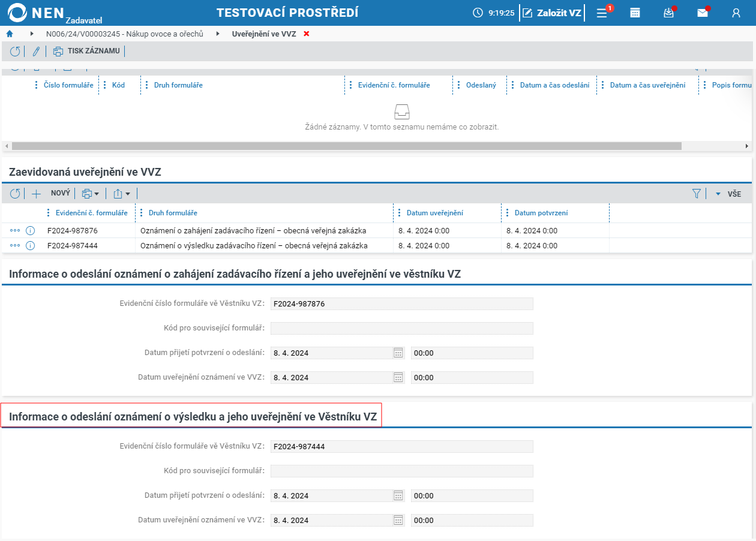Show info for record F2024-987876
Screen dimensions: 756x541
point(31,230)
